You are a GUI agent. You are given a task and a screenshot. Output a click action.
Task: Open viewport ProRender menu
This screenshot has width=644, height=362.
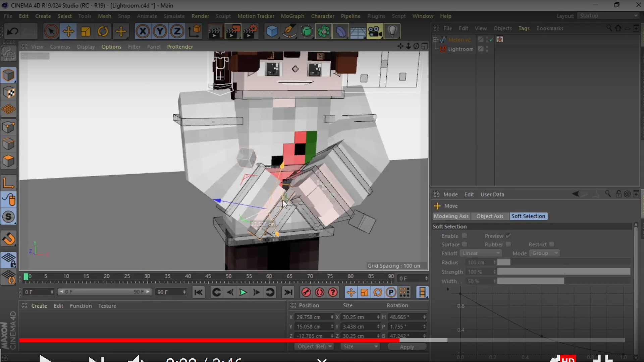(180, 47)
